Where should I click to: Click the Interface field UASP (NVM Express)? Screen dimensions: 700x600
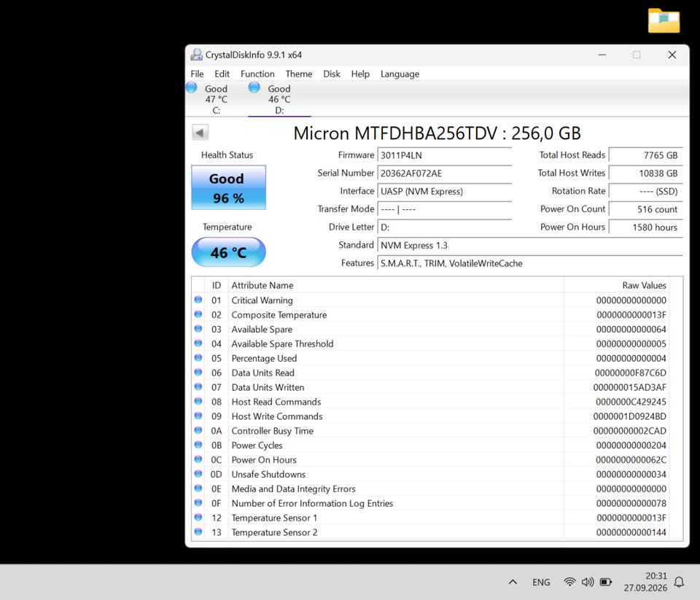[444, 191]
